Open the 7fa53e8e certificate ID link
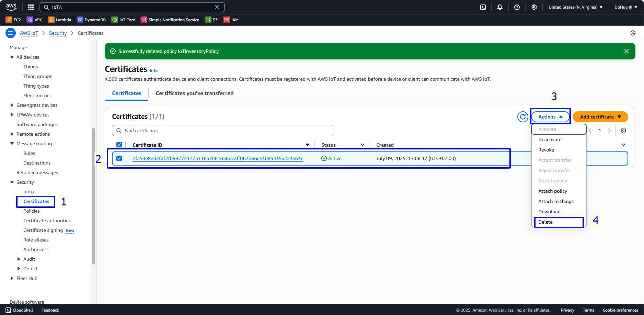 coord(218,158)
